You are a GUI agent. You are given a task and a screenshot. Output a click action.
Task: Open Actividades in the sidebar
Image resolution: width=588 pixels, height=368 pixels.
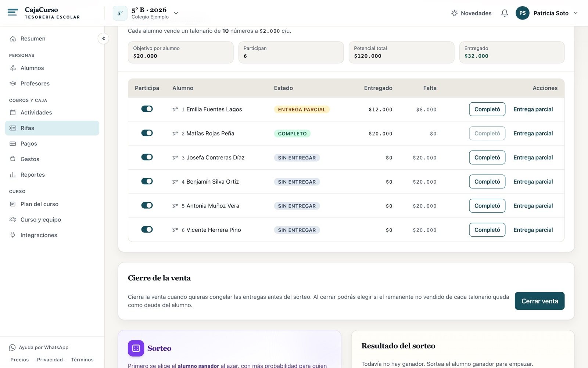click(52, 113)
